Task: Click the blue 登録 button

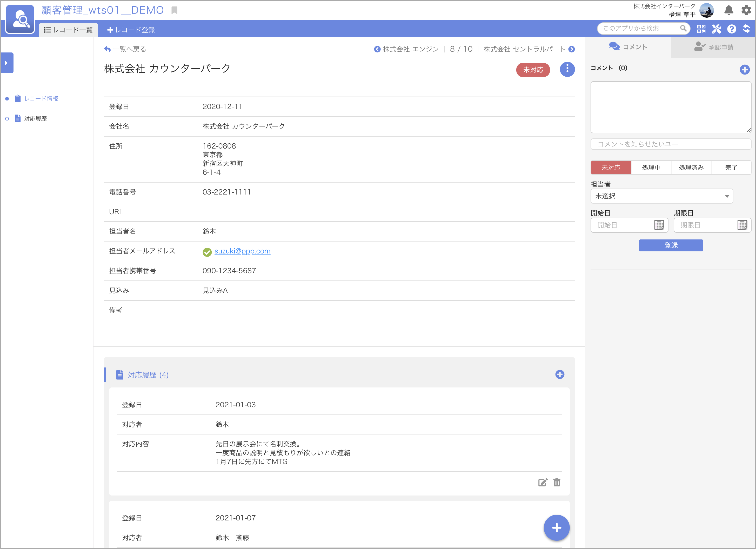Action: [671, 245]
